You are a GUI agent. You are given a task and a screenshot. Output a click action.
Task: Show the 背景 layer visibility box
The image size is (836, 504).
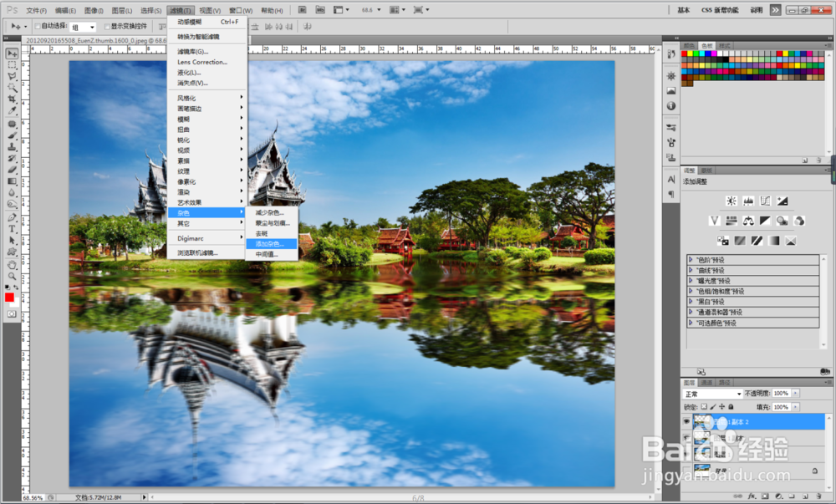[x=686, y=470]
